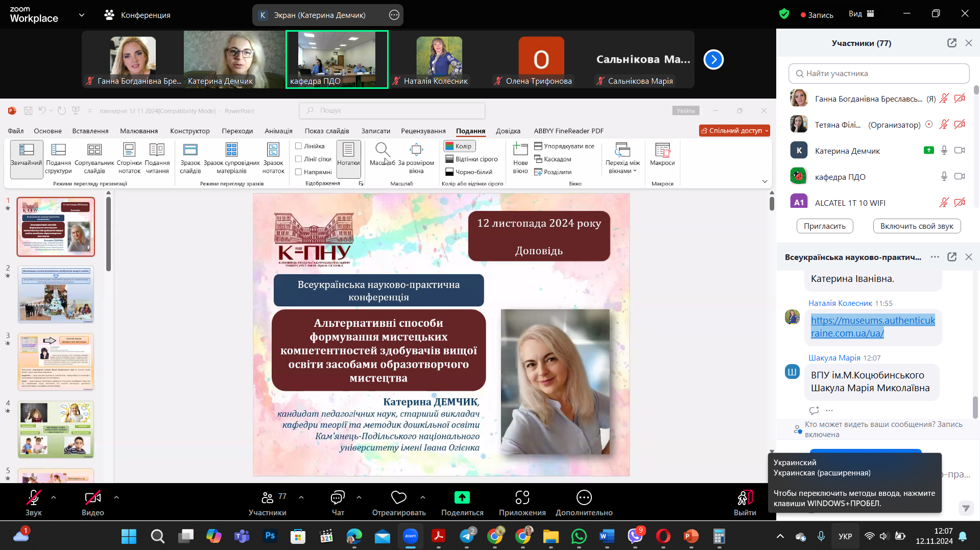Click the Пригласить invite button
The image size is (980, 550).
[824, 226]
